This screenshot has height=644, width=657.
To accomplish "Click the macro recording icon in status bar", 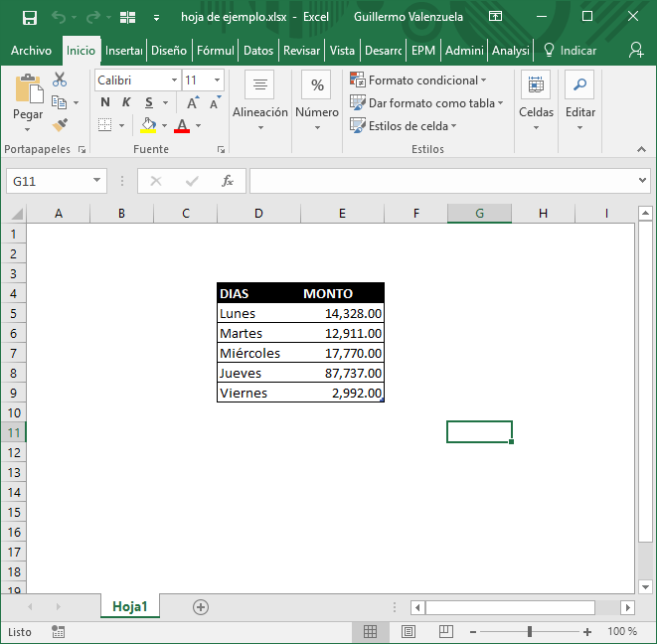I will tap(58, 632).
